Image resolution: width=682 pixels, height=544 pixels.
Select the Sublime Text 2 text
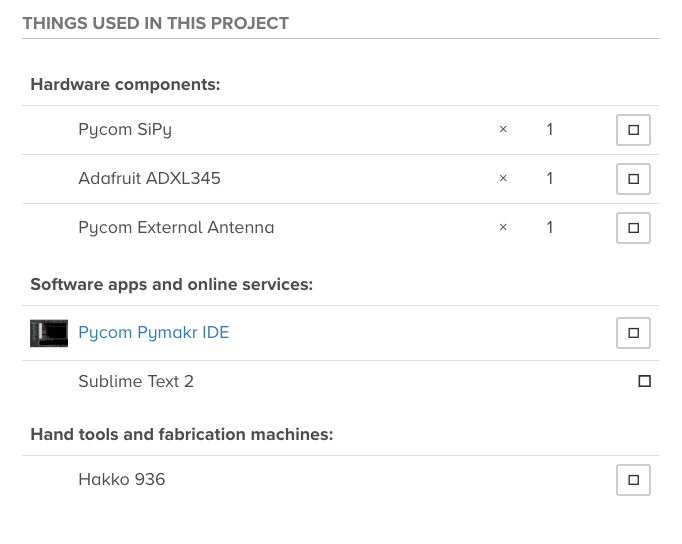tap(136, 381)
